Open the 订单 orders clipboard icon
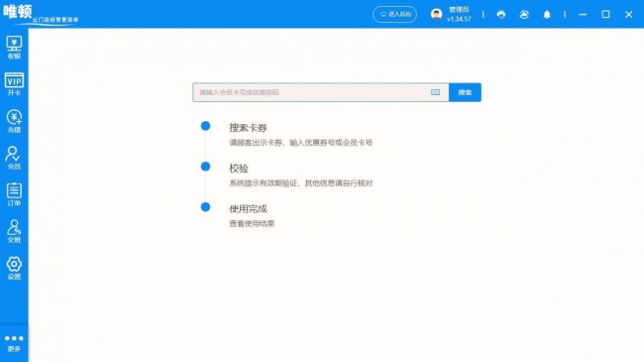 click(14, 194)
